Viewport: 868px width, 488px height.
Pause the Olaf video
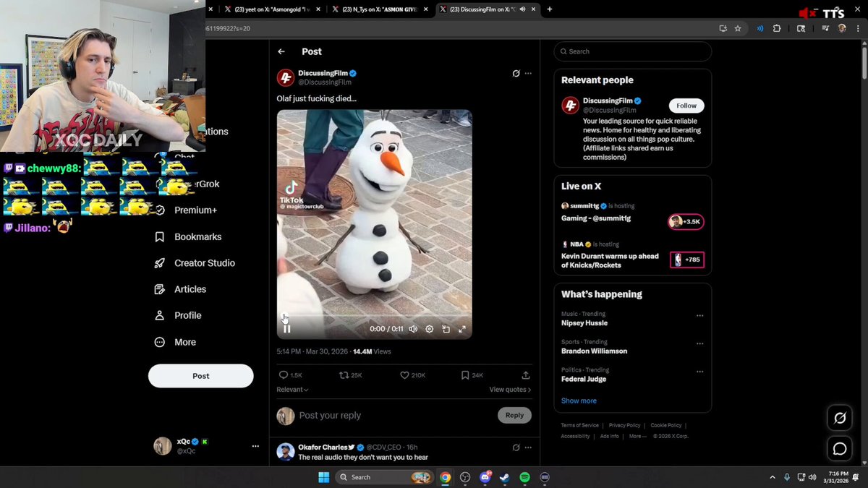[x=286, y=329]
